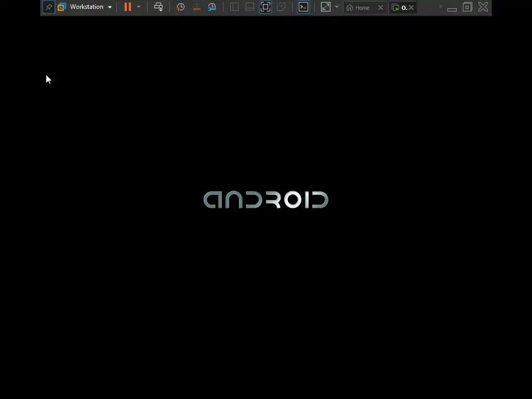The image size is (532, 399).
Task: Click the Unity mode icon
Action: (281, 7)
